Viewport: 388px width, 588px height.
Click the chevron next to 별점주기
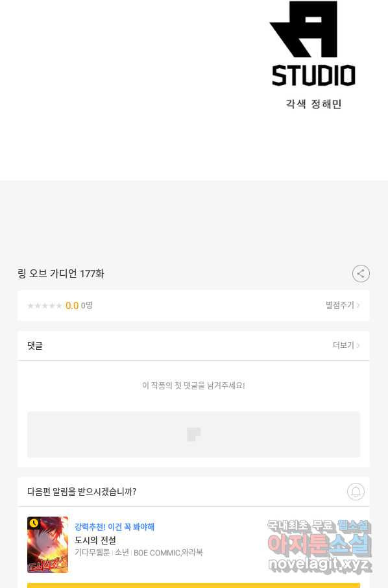click(x=358, y=305)
